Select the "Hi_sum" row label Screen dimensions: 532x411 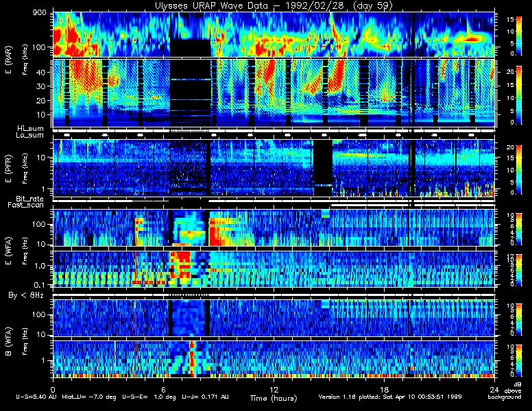[31, 129]
